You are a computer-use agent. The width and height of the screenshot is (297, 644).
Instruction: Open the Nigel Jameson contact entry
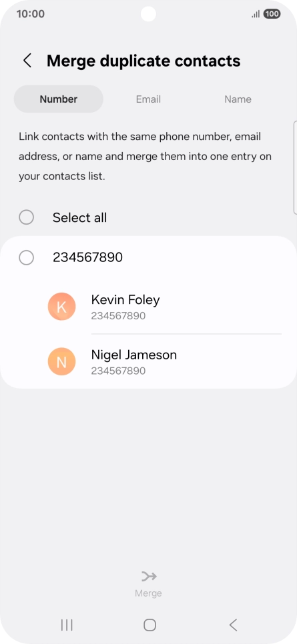click(x=165, y=361)
